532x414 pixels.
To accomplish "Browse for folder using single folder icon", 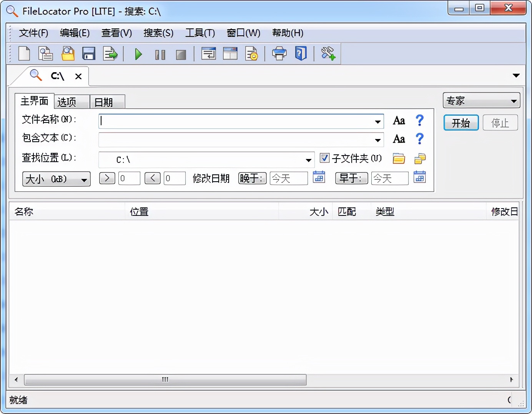I will pos(399,158).
